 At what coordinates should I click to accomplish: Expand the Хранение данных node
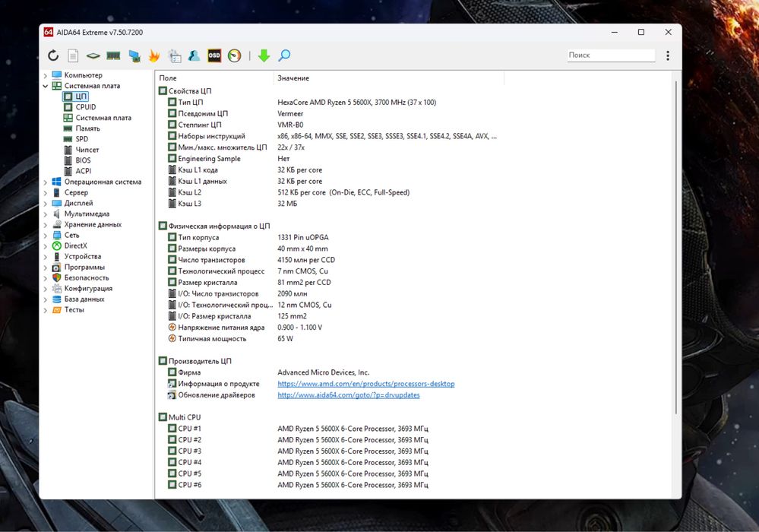coord(46,225)
